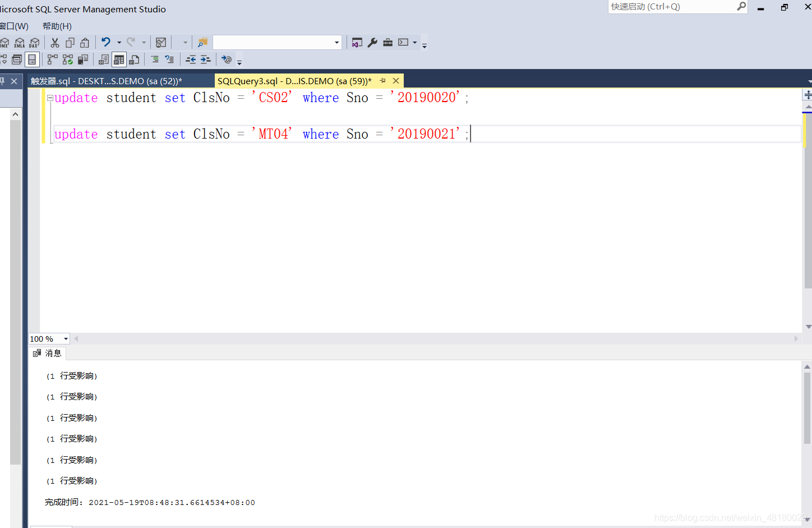Click messages pane scrollbar up arrow
Viewport: 812px width, 528px height.
coord(807,366)
